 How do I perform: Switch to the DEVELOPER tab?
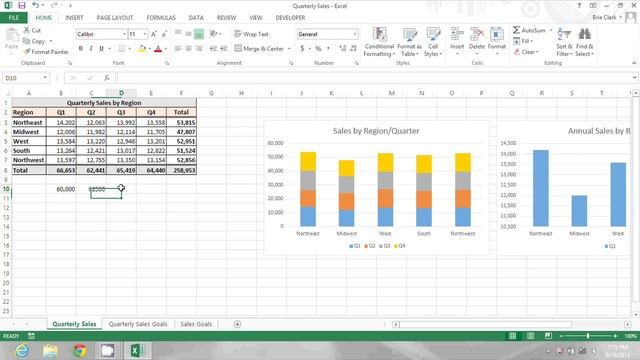click(x=290, y=18)
